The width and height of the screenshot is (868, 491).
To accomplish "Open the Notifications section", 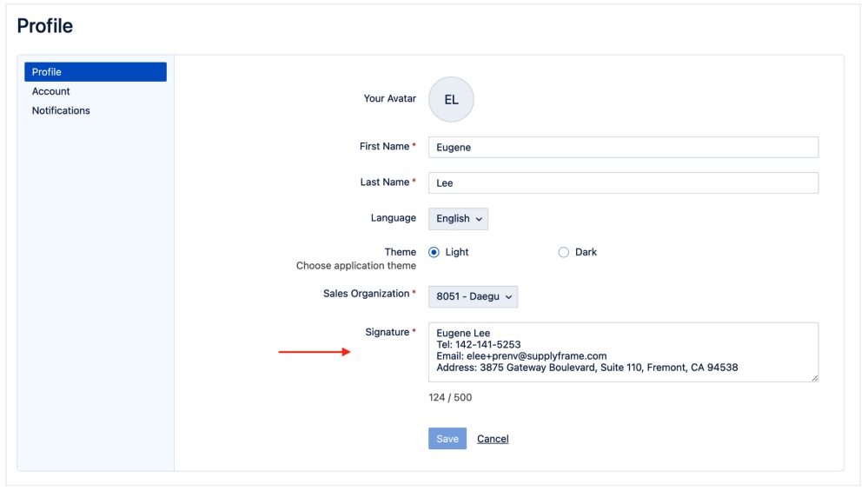I will [x=61, y=110].
